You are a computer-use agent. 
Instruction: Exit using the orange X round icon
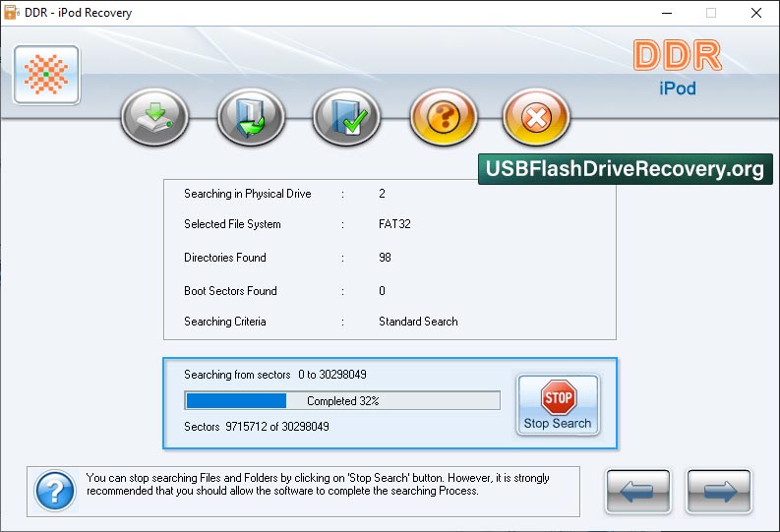(x=536, y=117)
